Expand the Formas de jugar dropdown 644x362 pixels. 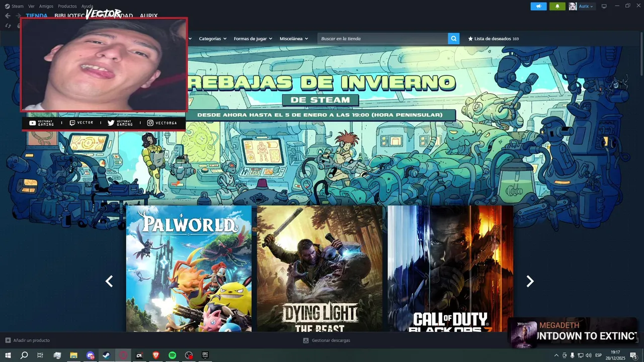pos(253,39)
